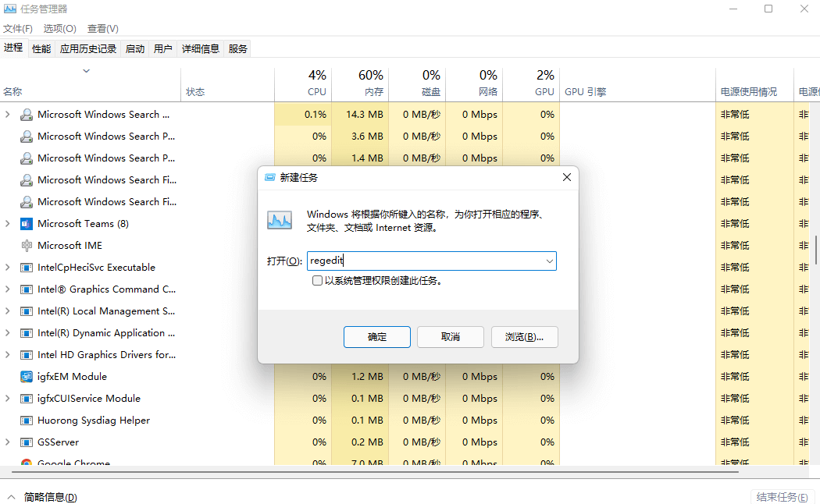Click the Microsoft Windows Search process icon
The width and height of the screenshot is (820, 504).
tap(26, 114)
